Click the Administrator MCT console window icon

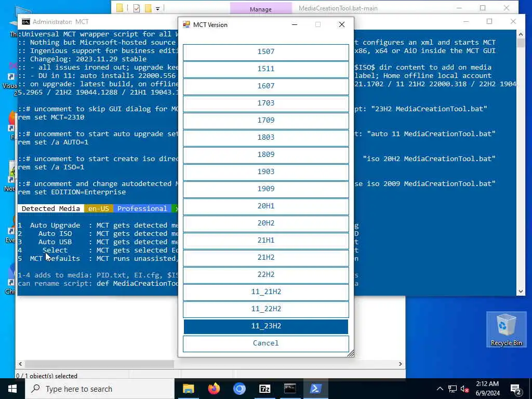pos(26,22)
